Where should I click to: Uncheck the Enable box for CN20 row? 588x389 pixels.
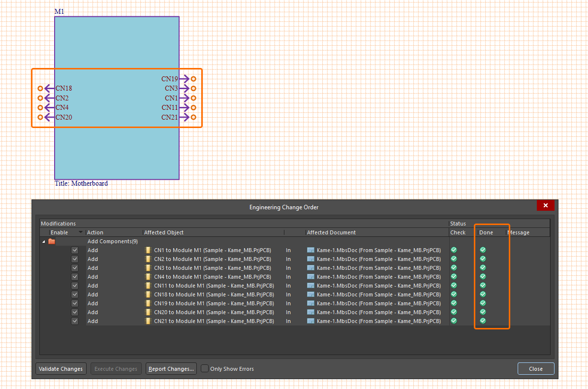pyautogui.click(x=75, y=312)
